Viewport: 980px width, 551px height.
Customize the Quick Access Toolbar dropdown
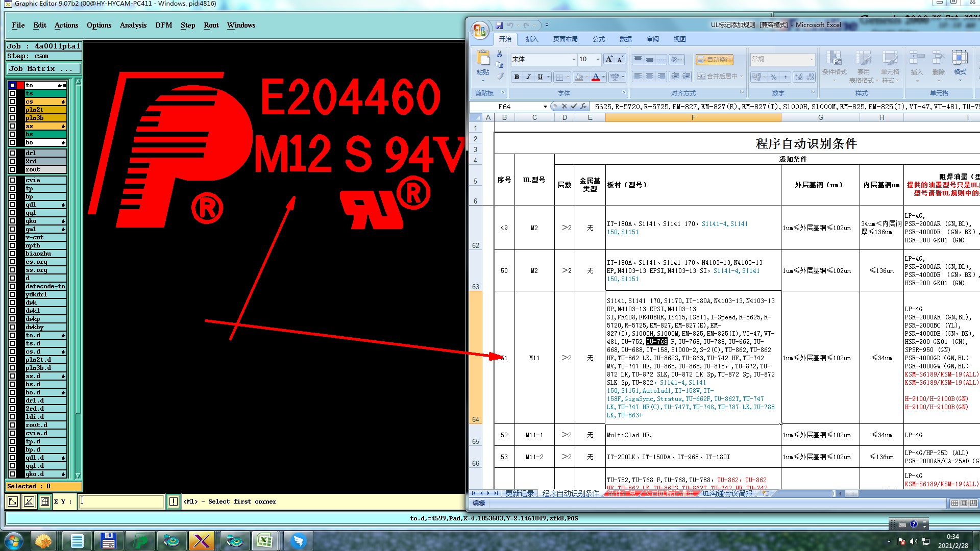click(x=547, y=25)
